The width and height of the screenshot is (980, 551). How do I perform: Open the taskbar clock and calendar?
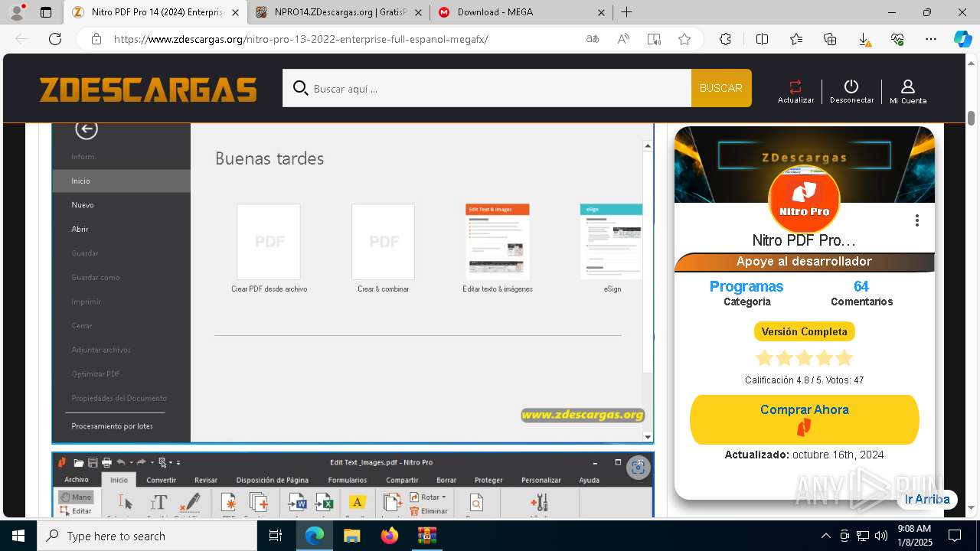click(914, 536)
